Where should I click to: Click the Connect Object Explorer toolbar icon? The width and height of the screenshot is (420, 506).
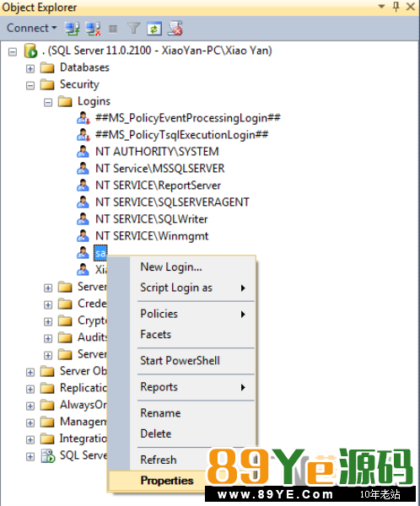[x=72, y=29]
